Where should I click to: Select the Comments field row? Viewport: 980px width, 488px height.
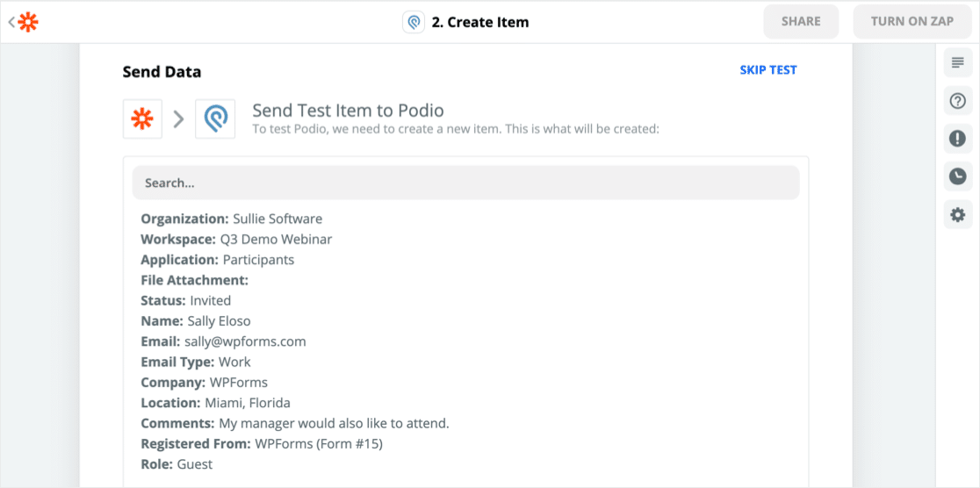point(295,423)
